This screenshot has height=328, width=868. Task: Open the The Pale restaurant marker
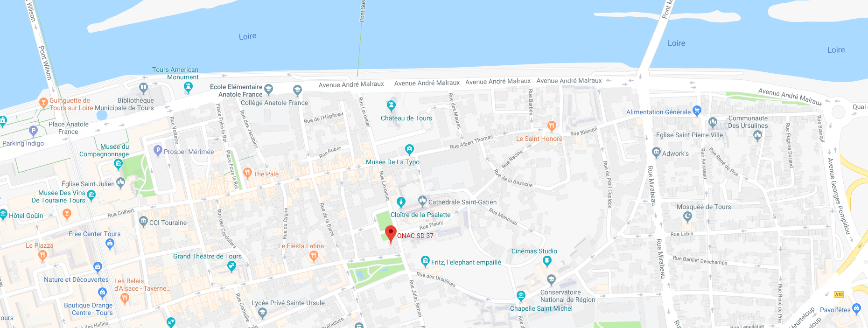pyautogui.click(x=247, y=173)
